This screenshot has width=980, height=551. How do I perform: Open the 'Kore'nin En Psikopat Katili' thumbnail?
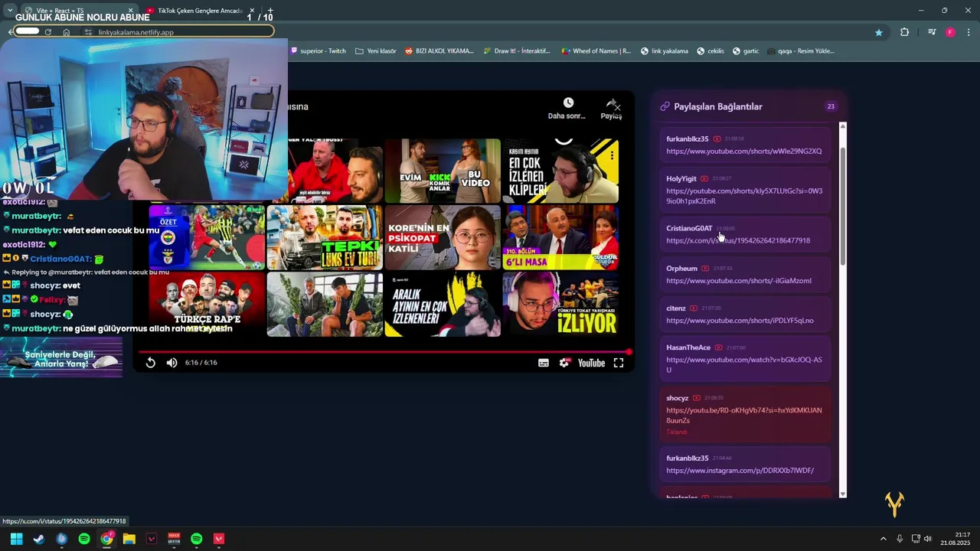(x=443, y=237)
